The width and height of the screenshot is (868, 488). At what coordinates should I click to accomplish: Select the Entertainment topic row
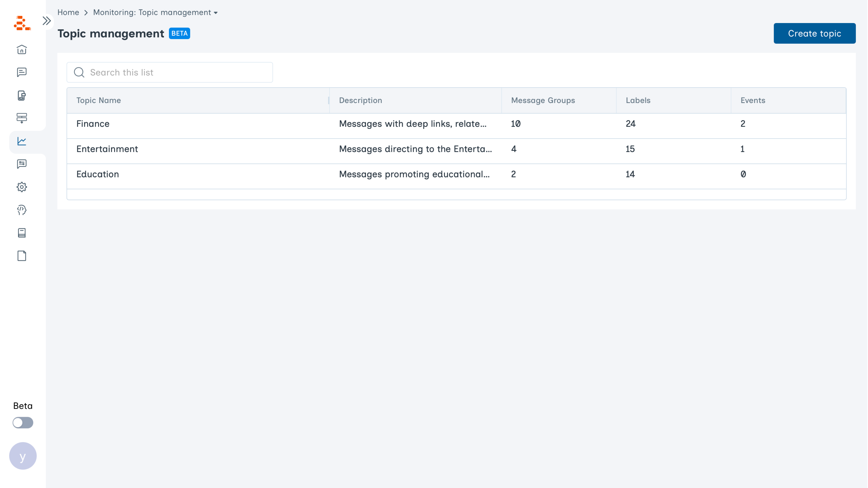(x=107, y=149)
